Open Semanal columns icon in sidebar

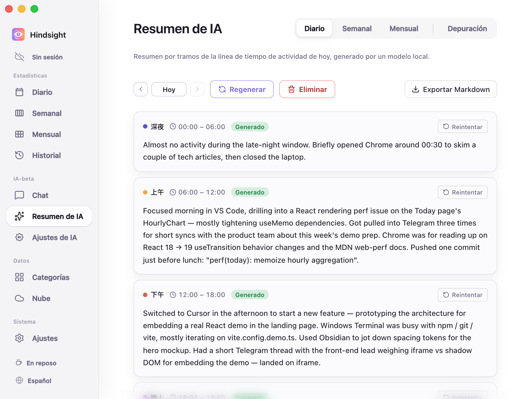click(x=19, y=113)
